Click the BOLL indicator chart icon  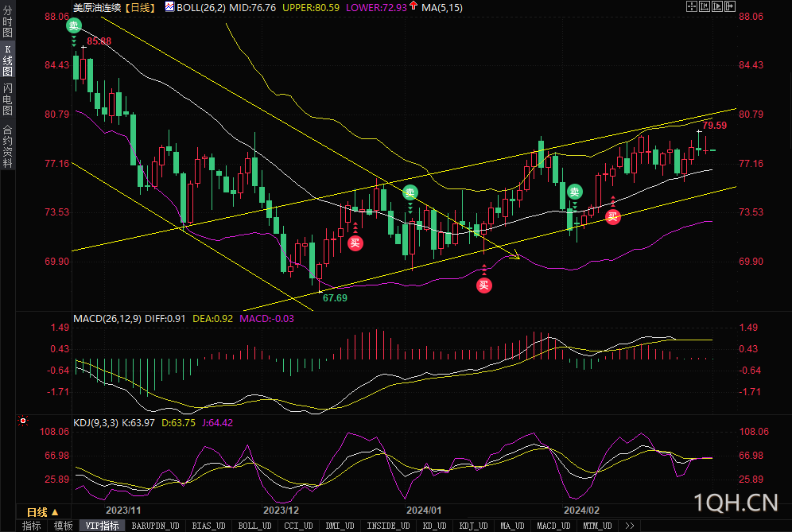click(169, 6)
